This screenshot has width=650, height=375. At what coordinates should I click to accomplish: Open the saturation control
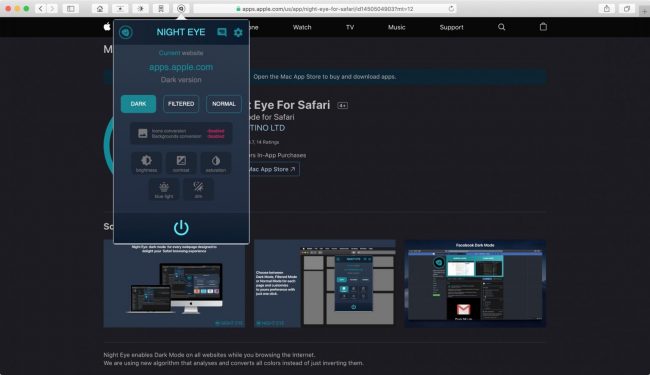(x=216, y=163)
